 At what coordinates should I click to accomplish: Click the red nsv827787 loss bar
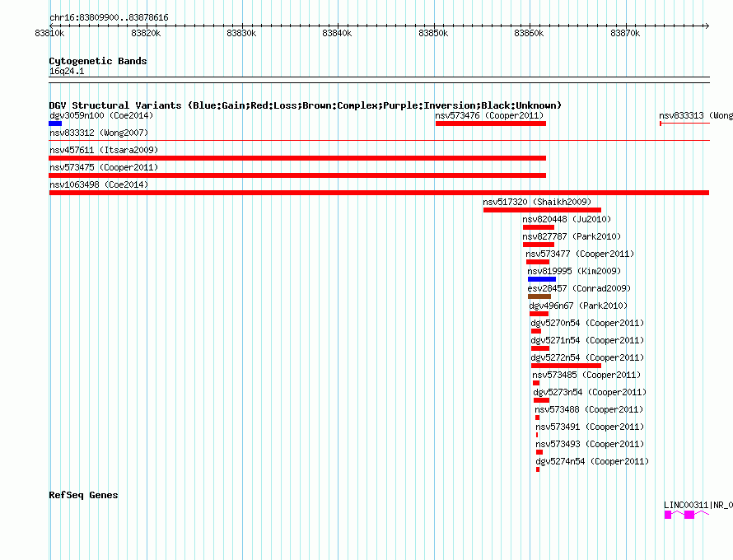tap(539, 245)
